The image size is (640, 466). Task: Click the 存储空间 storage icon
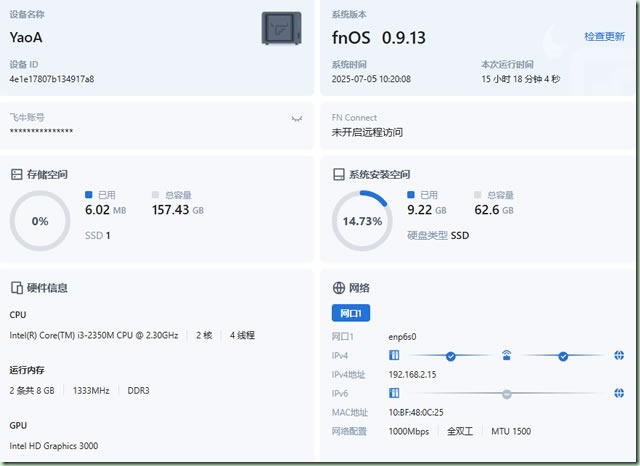pos(16,175)
